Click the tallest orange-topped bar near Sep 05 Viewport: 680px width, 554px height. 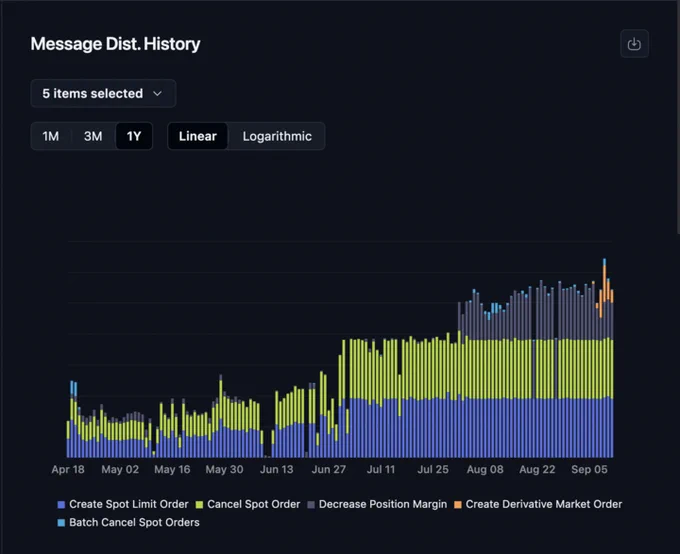[605, 358]
